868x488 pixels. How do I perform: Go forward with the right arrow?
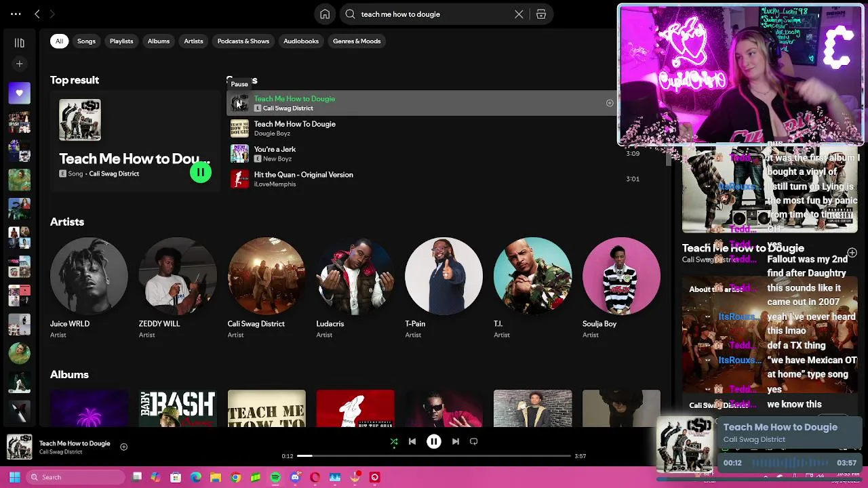pos(52,14)
